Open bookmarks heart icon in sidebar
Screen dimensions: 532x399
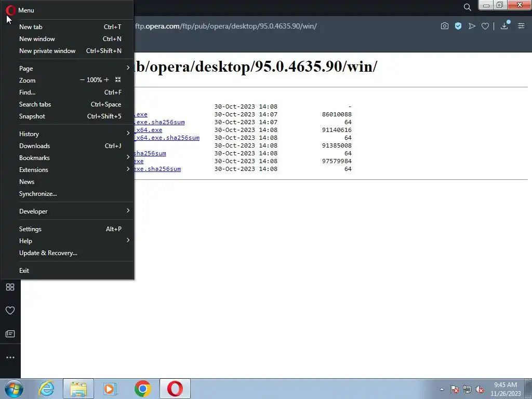point(10,311)
